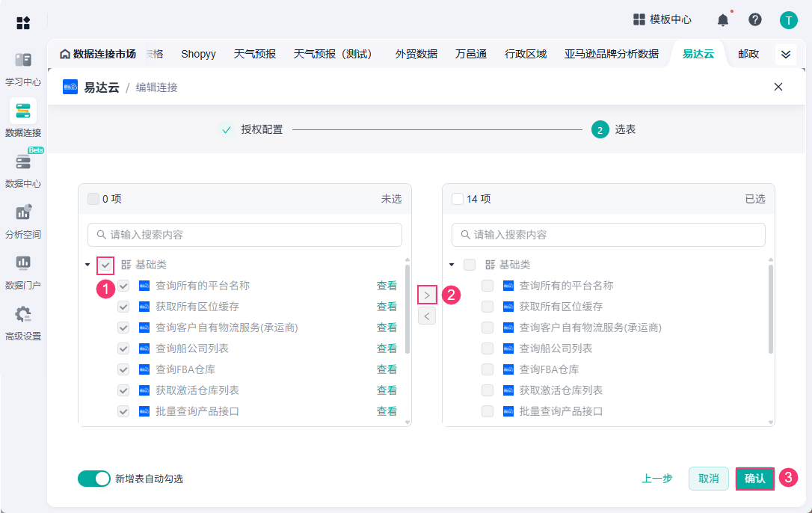Click the 基础类 category icon in left list
Image resolution: width=812 pixels, height=513 pixels.
pos(126,265)
